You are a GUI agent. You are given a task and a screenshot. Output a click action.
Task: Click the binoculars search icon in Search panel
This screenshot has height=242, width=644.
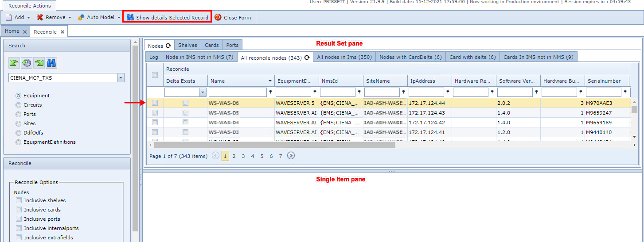(51, 63)
